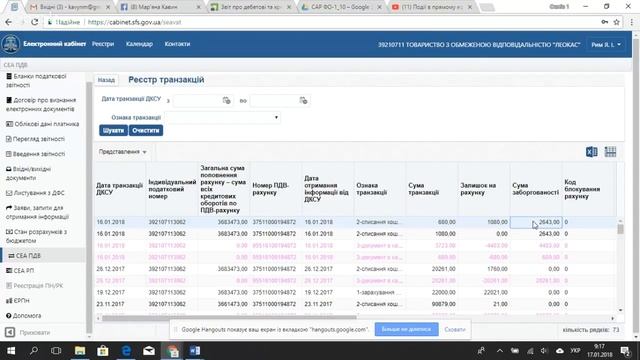Open calendar for end date field
Screen dimensions: 640x360
coord(303,100)
